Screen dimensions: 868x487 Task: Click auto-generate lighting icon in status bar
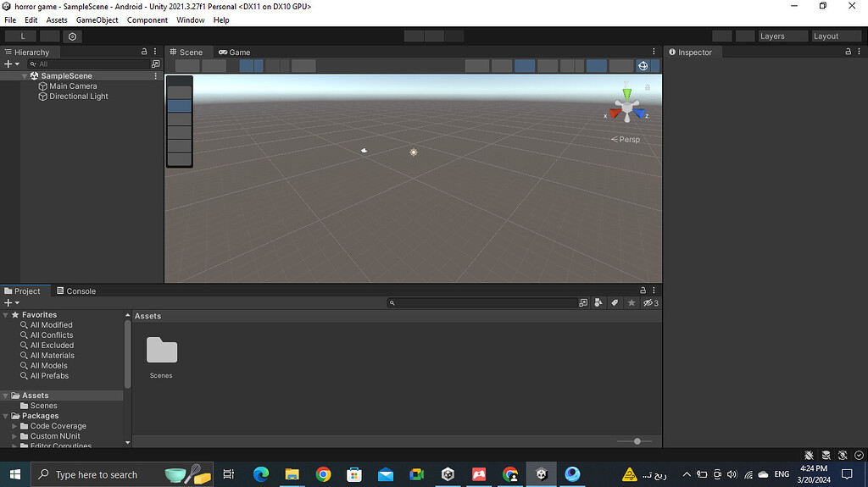(x=843, y=455)
